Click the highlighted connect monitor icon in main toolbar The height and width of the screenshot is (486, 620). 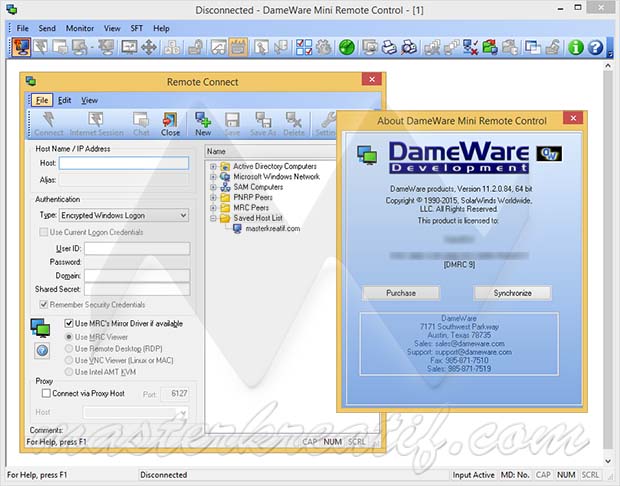[21, 47]
